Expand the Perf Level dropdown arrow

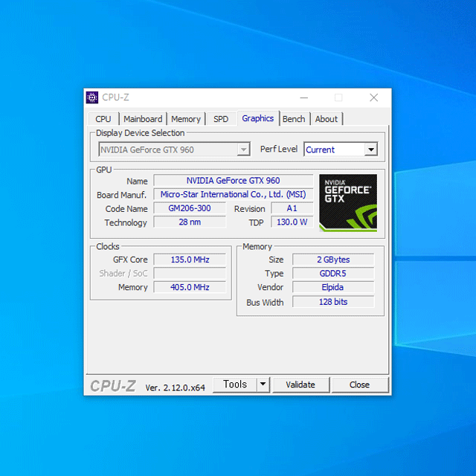click(371, 149)
